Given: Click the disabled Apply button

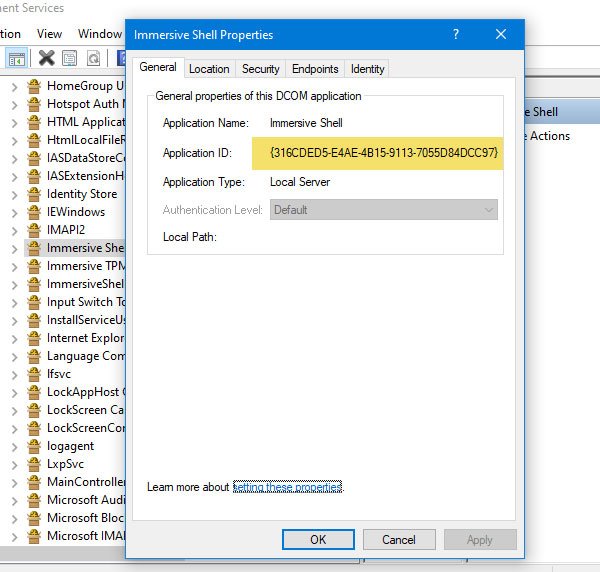Looking at the screenshot, I should tap(480, 539).
